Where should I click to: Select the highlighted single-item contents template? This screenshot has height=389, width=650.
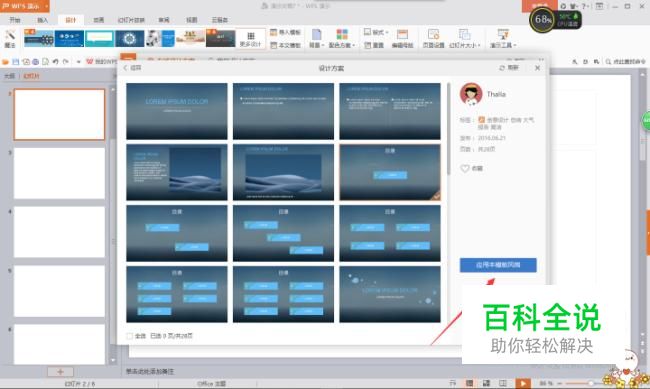390,172
